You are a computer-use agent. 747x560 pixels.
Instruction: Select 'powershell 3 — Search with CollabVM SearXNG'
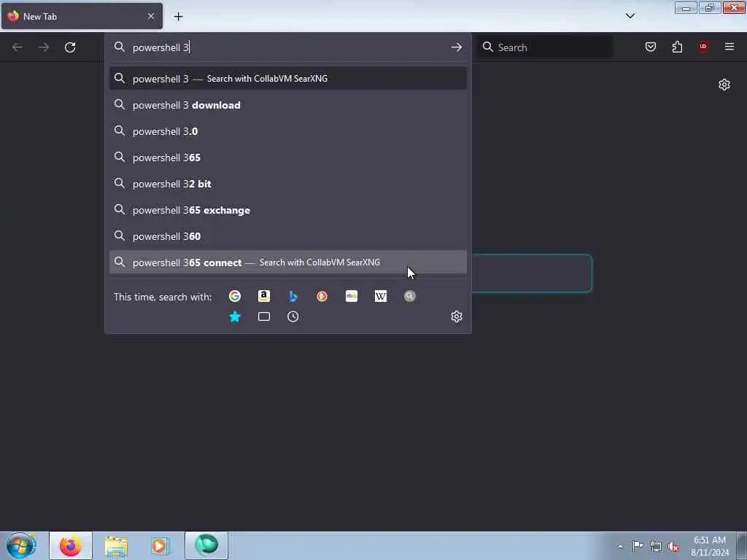[x=287, y=79]
